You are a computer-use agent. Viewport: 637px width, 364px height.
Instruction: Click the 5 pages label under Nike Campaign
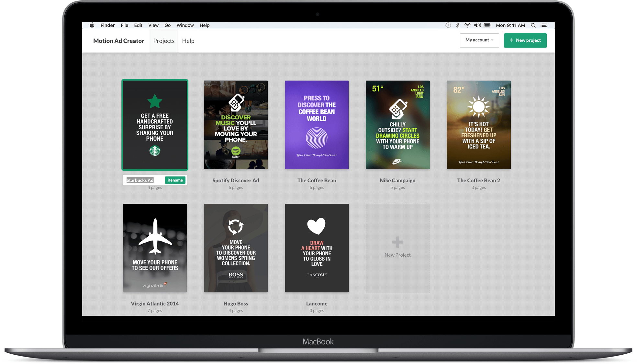click(397, 187)
